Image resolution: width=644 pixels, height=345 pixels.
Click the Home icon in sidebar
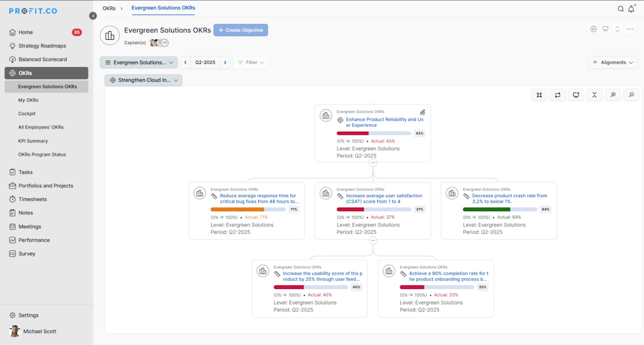pyautogui.click(x=12, y=32)
